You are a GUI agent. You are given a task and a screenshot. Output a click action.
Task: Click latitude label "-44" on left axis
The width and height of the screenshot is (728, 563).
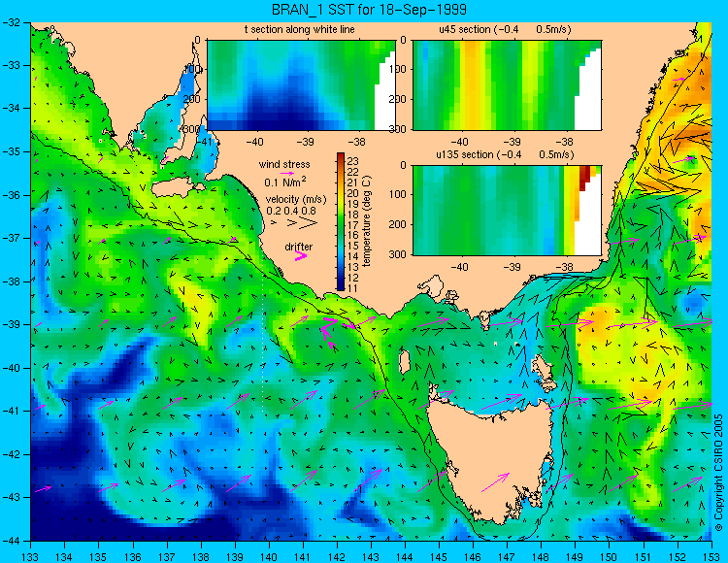[x=13, y=541]
